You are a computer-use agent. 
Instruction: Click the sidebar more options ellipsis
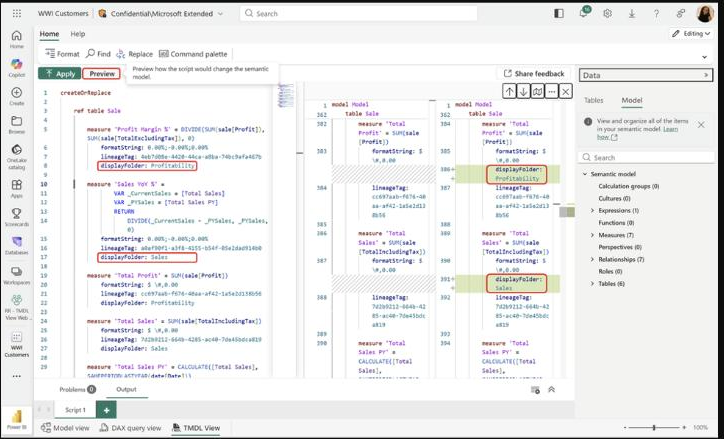coord(17,376)
